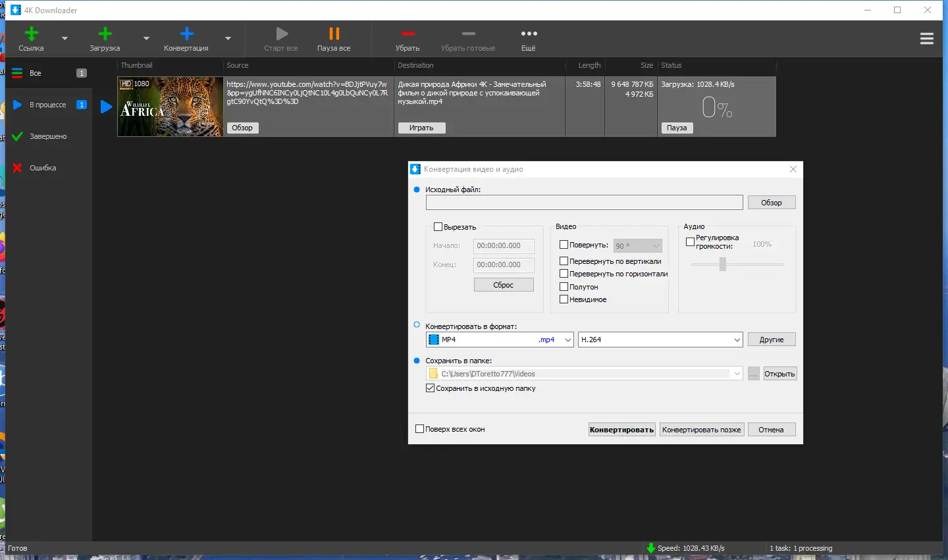Filter tasks by Завершено
This screenshot has height=560, width=948.
[x=49, y=136]
